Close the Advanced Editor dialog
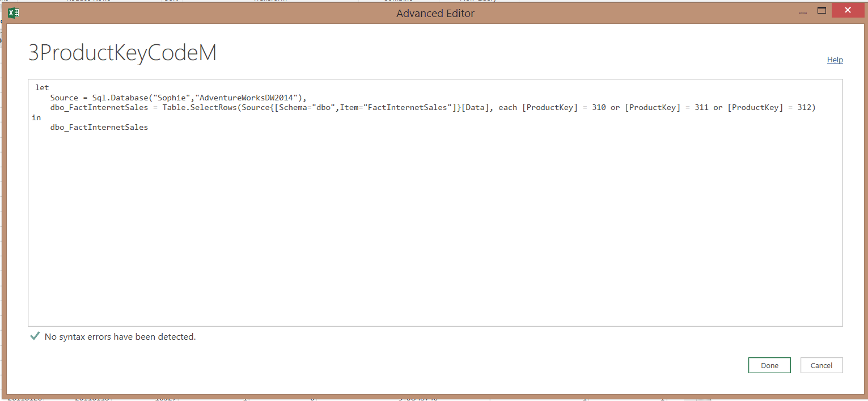The width and height of the screenshot is (868, 401). 848,11
